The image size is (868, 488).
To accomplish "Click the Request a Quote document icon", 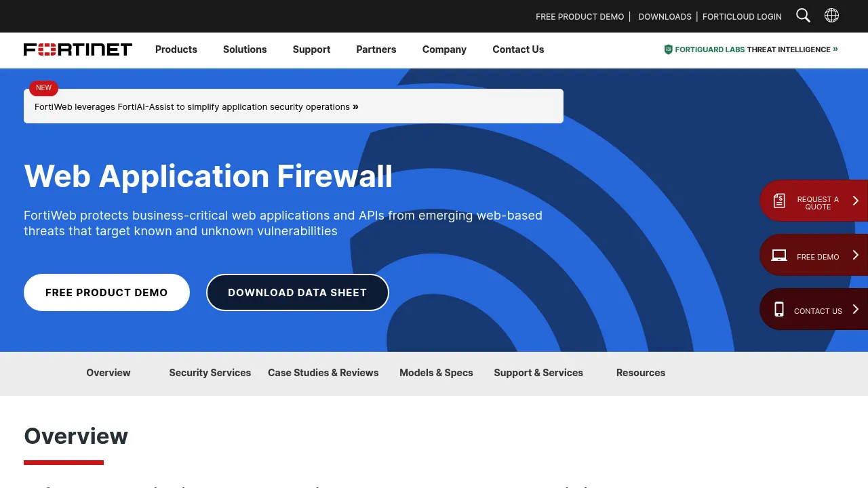I will 779,201.
